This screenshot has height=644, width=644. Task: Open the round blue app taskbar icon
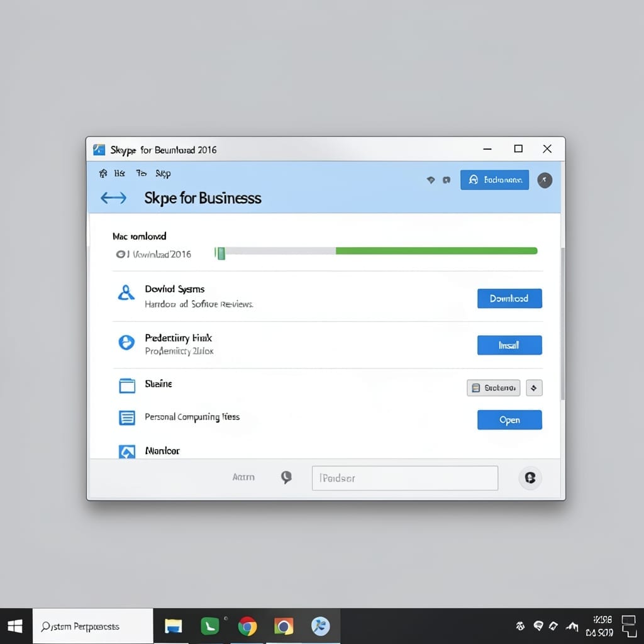[320, 626]
